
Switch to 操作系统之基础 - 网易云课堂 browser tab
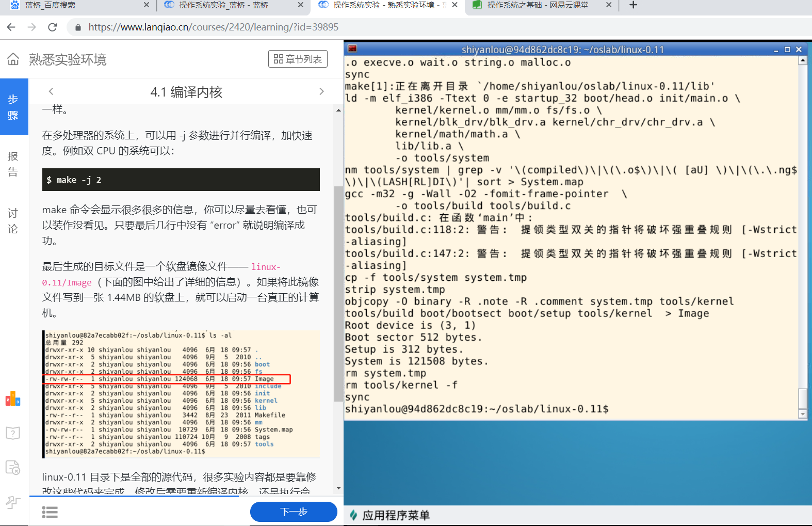[x=537, y=5]
